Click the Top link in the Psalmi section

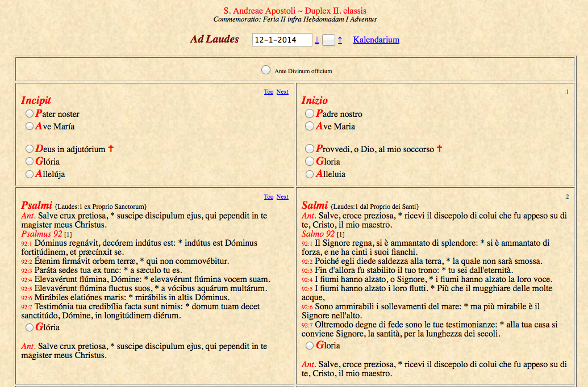(269, 197)
